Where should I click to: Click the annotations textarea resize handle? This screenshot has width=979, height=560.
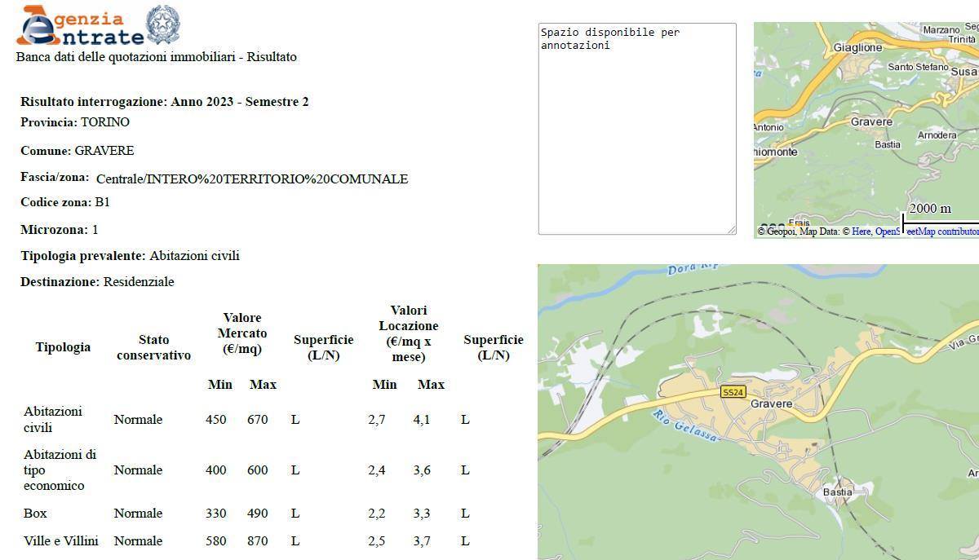[731, 230]
